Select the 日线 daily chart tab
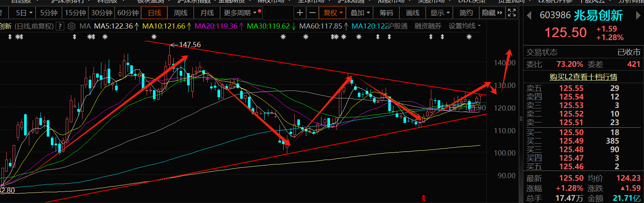The width and height of the screenshot is (644, 203). pyautogui.click(x=154, y=13)
